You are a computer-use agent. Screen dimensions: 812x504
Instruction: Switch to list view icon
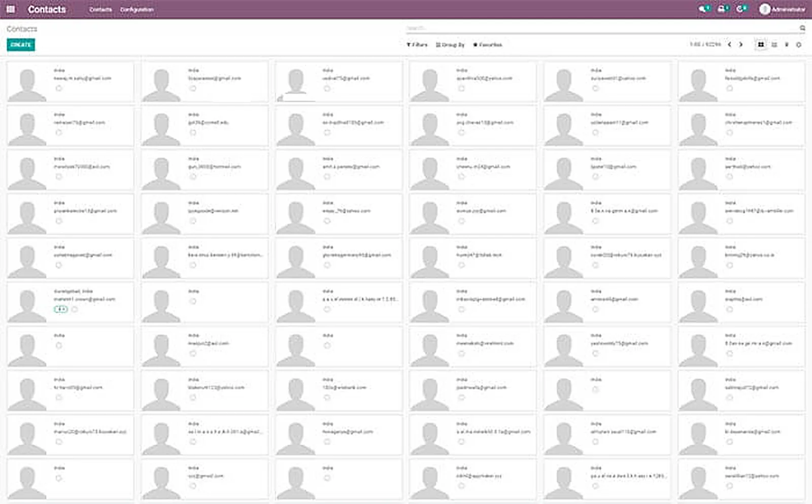click(x=774, y=45)
